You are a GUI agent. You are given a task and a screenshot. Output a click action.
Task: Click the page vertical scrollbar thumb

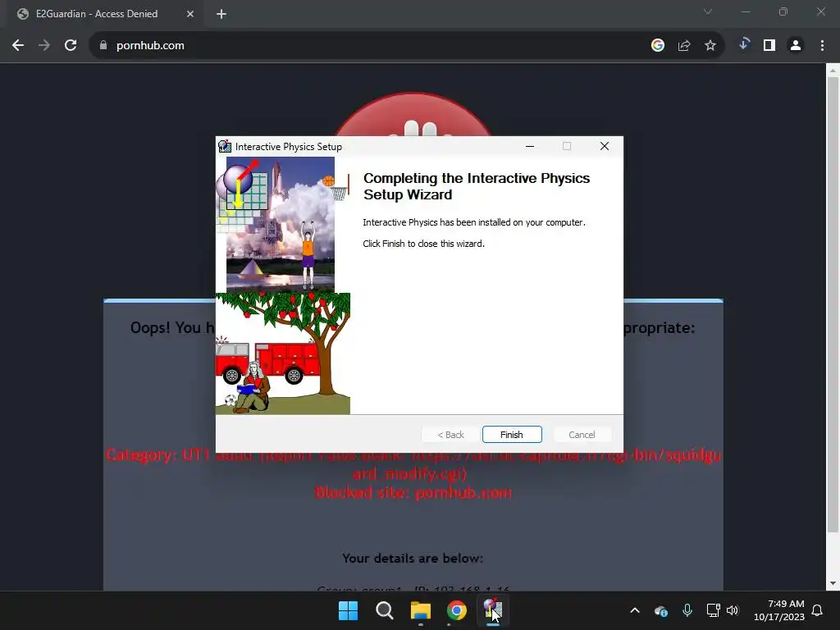[833, 304]
